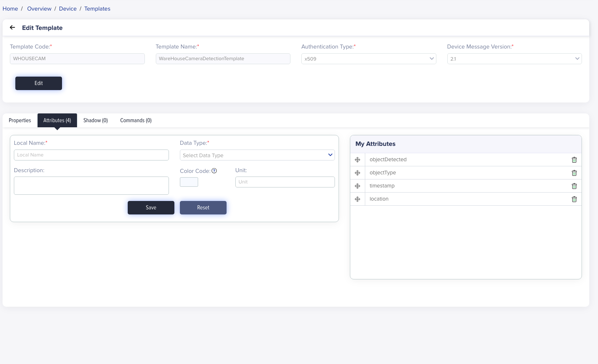Click into the Local Name input field
The width and height of the screenshot is (598, 364).
pos(91,155)
